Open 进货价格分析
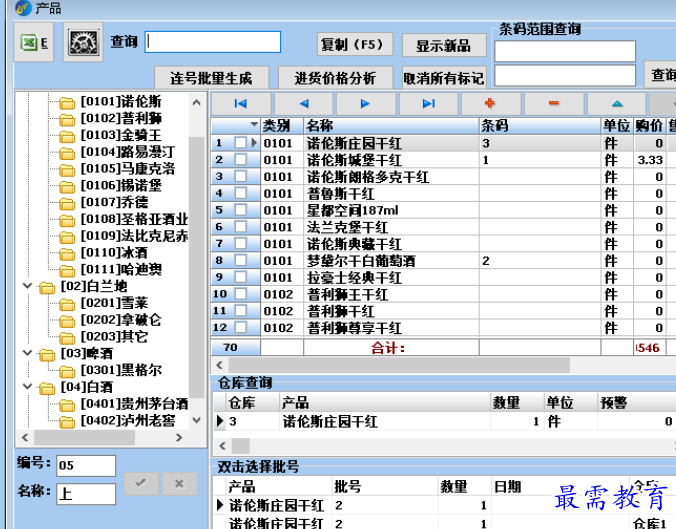 pyautogui.click(x=335, y=78)
